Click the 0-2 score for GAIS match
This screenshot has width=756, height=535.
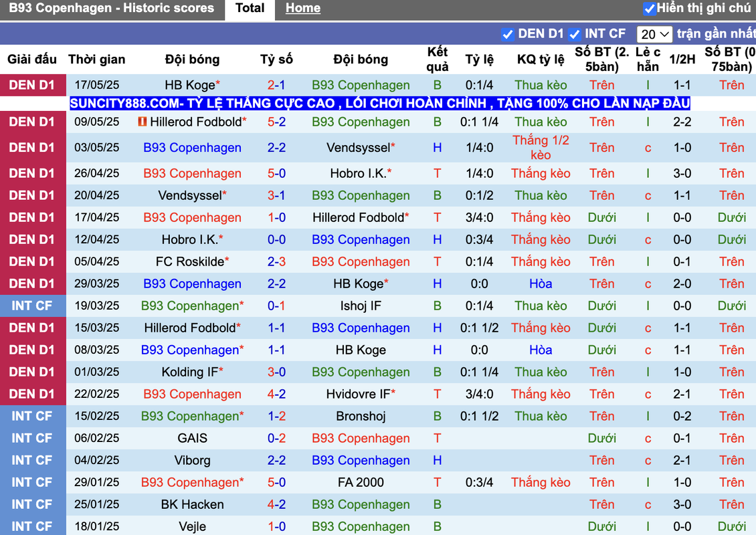[276, 439]
